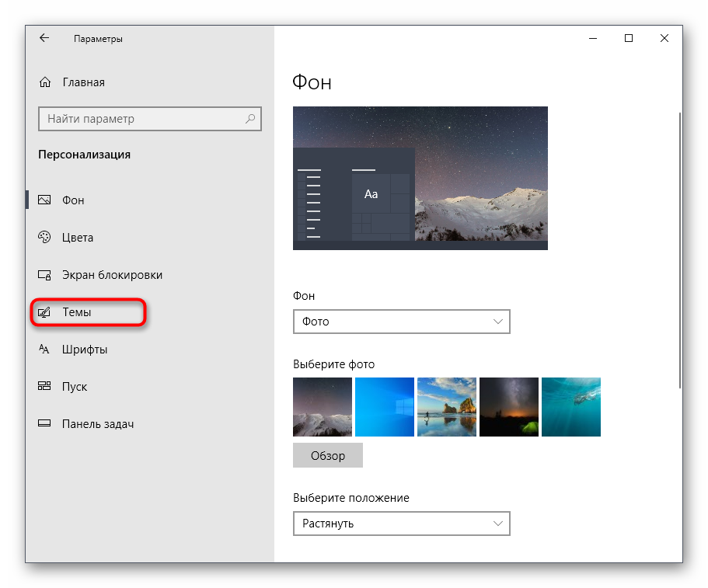Click the back arrow icon
The height and width of the screenshot is (588, 708).
(x=44, y=38)
